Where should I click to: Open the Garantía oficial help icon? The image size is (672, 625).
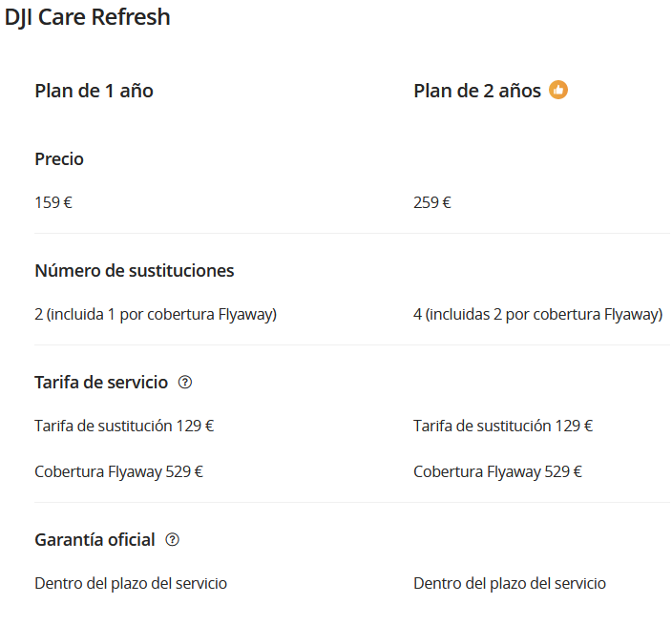tap(172, 540)
